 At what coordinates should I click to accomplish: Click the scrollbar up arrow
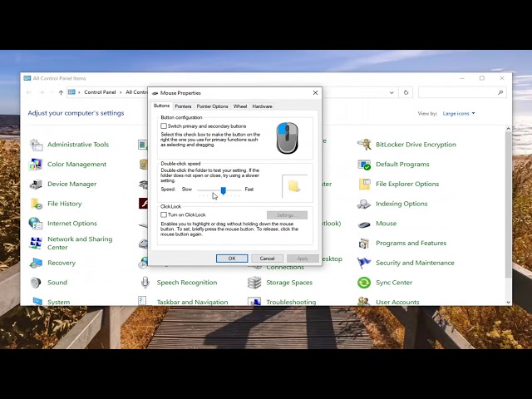508,129
